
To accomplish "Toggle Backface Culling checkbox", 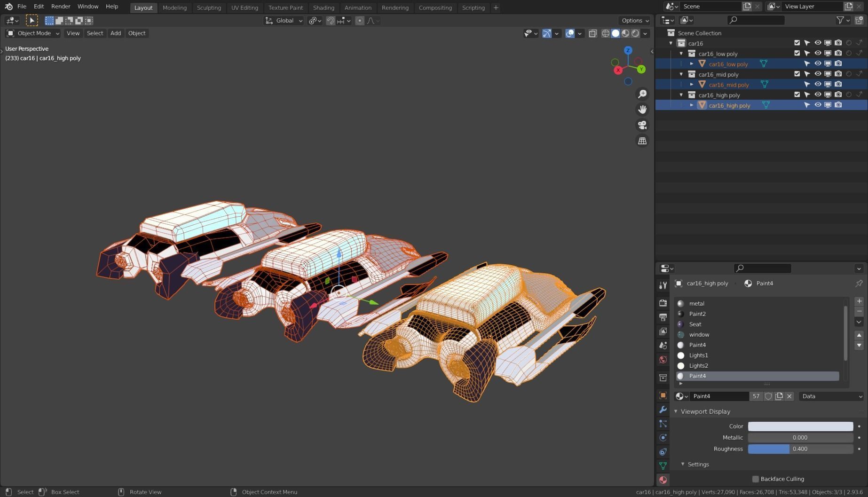I will click(x=756, y=479).
